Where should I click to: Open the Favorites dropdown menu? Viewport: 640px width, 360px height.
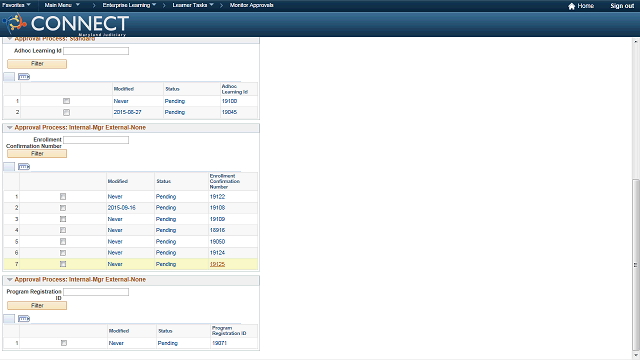click(x=16, y=5)
